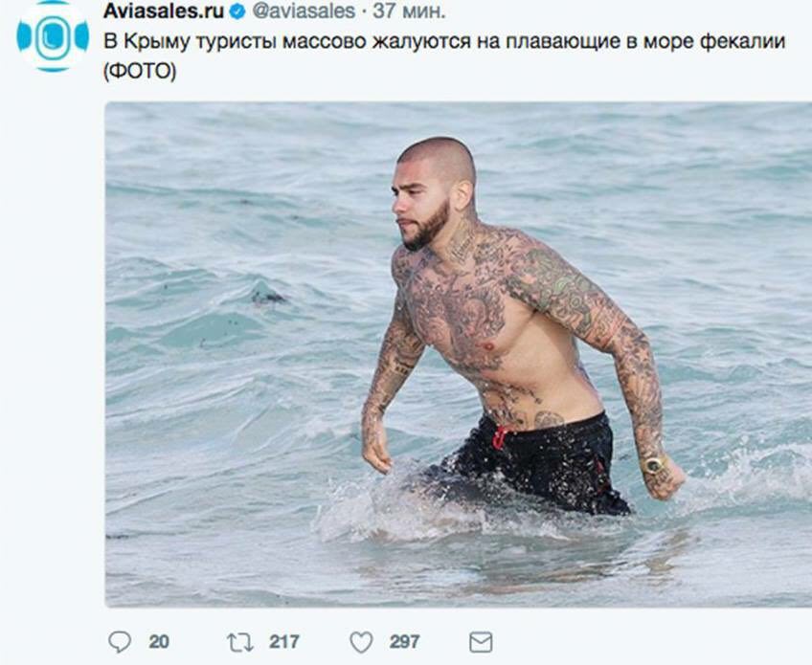This screenshot has height=665, width=812.
Task: View the like count 297
Action: 404,642
